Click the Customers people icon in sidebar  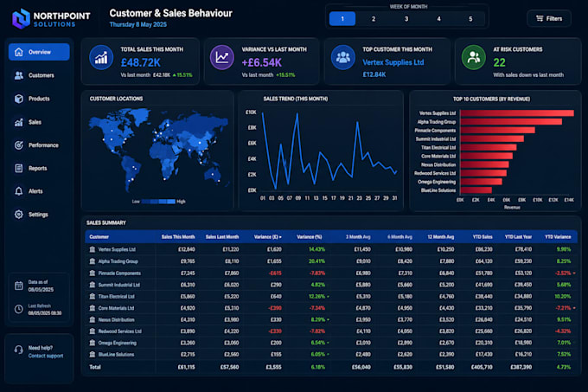coord(19,75)
